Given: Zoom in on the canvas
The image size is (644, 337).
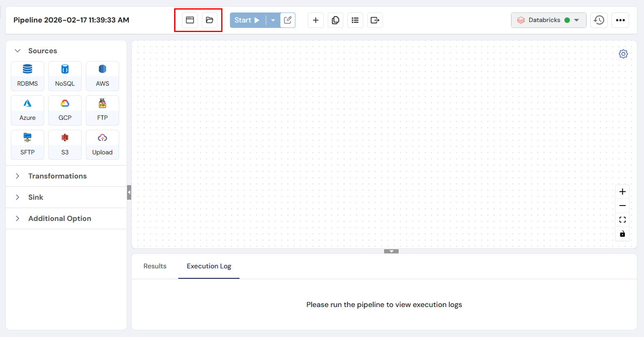Looking at the screenshot, I should (x=622, y=192).
